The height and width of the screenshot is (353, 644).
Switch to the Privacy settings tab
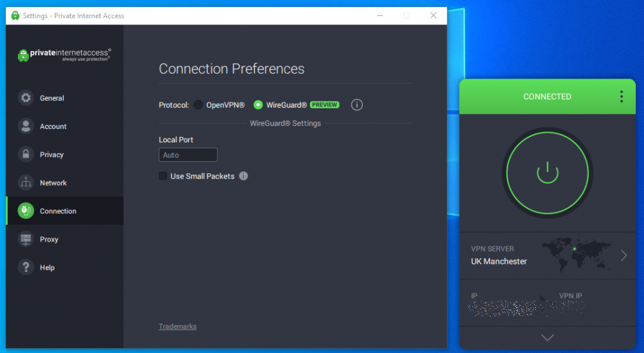tap(65, 155)
